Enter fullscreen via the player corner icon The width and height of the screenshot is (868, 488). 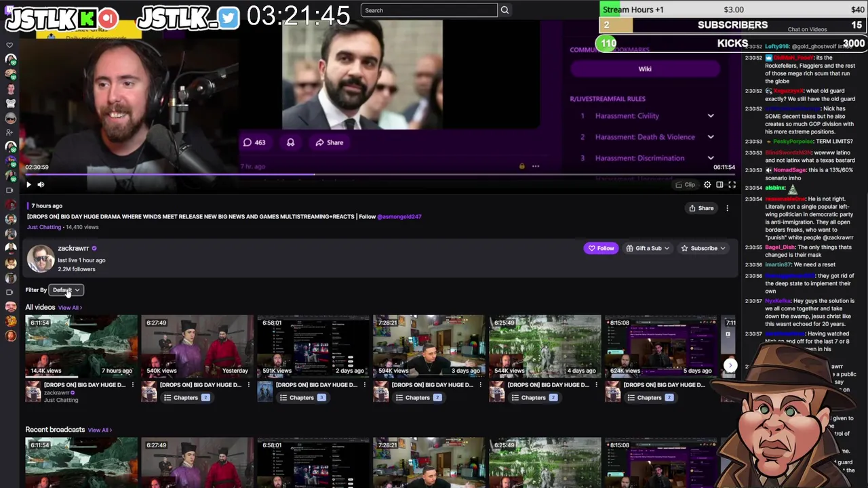pos(732,184)
